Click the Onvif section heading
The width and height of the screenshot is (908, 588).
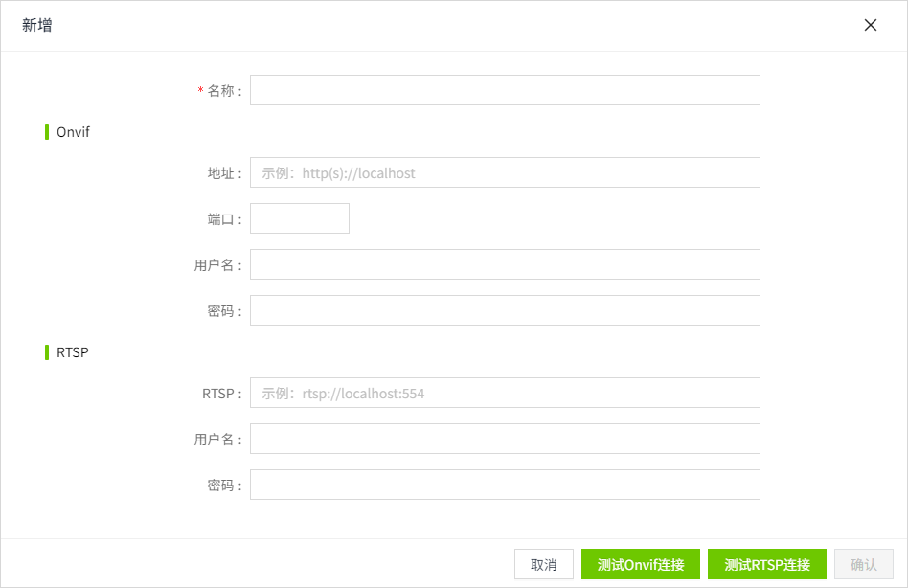coord(73,132)
